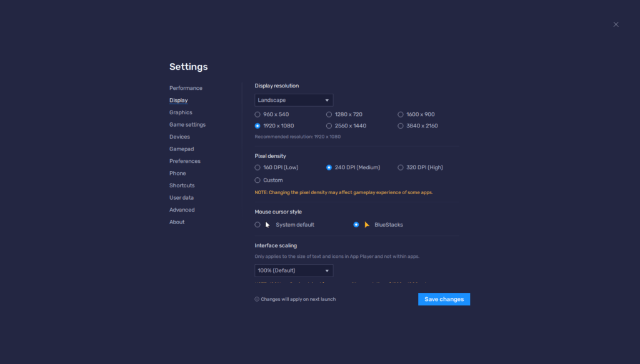Open the Phone settings section

[x=177, y=173]
